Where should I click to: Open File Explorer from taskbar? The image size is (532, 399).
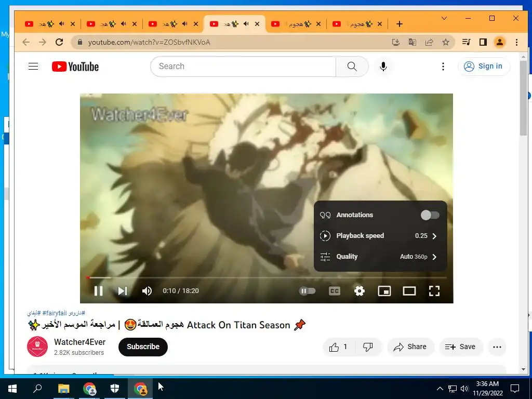coord(63,389)
